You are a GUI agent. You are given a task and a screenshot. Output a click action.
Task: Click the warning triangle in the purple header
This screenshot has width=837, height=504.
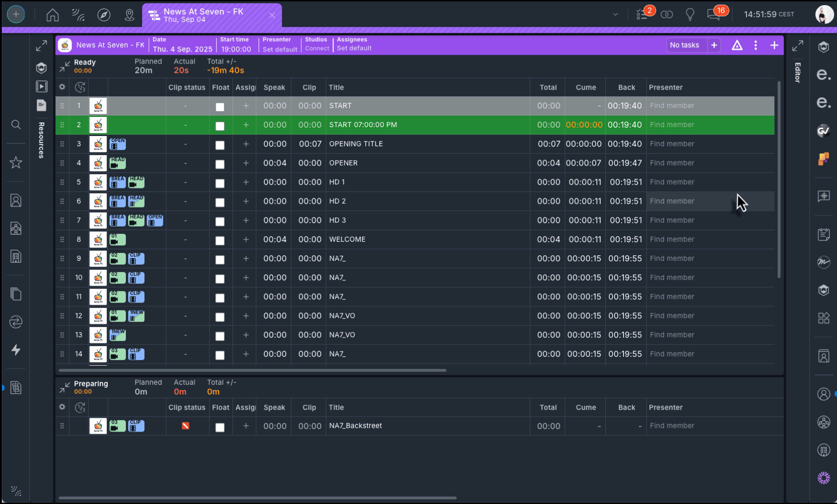point(737,45)
